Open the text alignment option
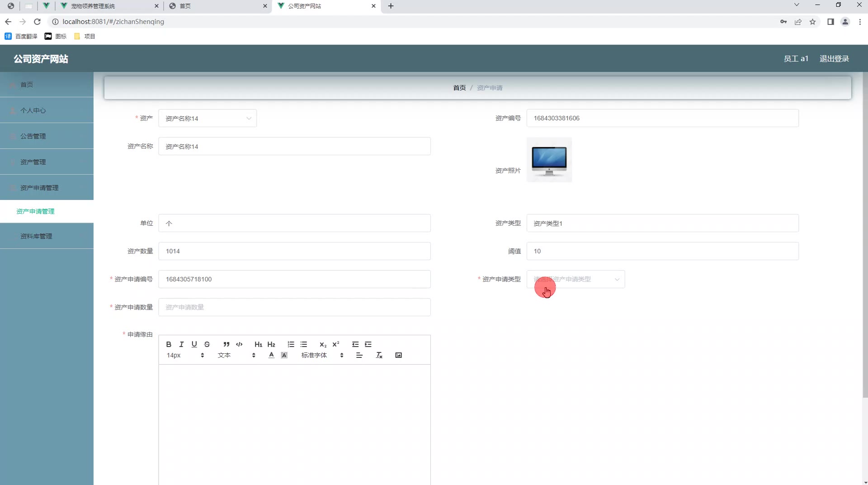 (359, 355)
